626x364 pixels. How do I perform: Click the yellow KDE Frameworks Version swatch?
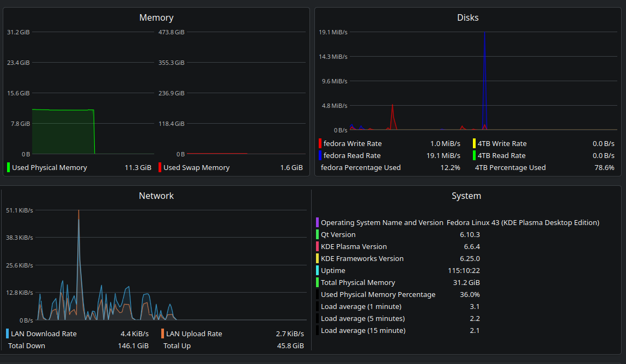click(318, 259)
